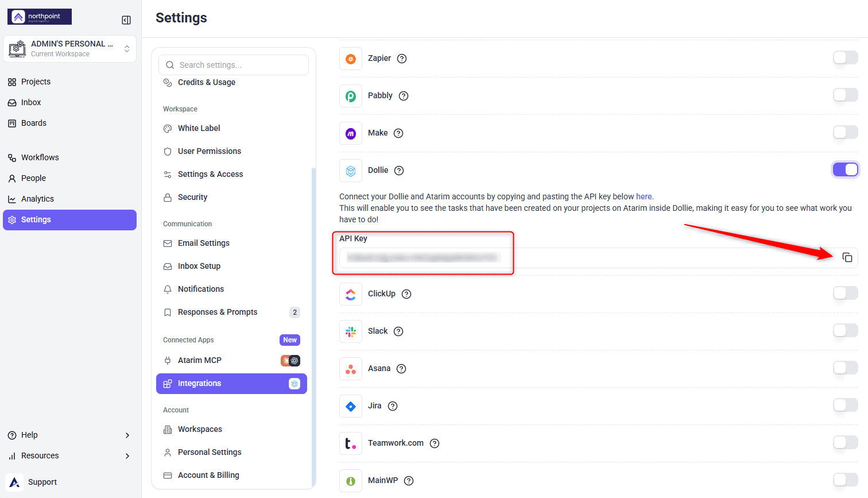Turn on the Asana integration toggle

[846, 368]
